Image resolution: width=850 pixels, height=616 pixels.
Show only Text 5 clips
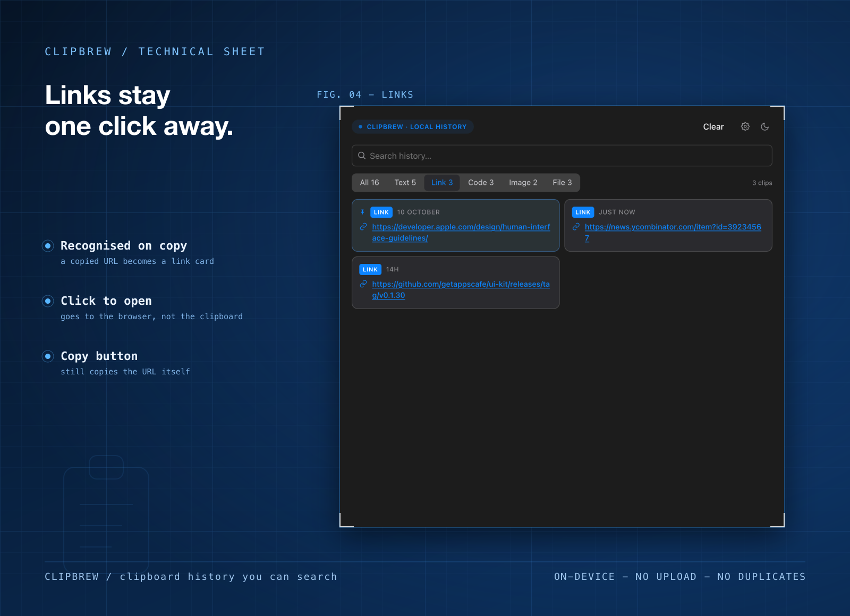(405, 183)
